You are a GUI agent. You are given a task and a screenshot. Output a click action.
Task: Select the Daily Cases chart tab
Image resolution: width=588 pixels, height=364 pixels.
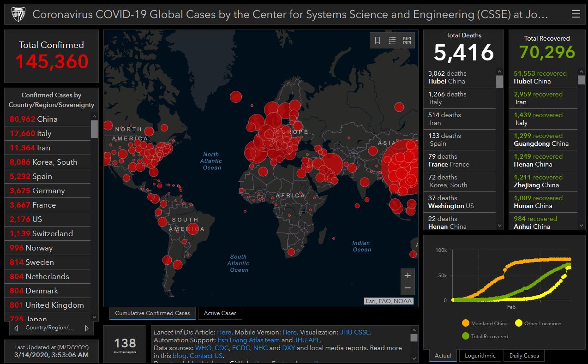524,356
